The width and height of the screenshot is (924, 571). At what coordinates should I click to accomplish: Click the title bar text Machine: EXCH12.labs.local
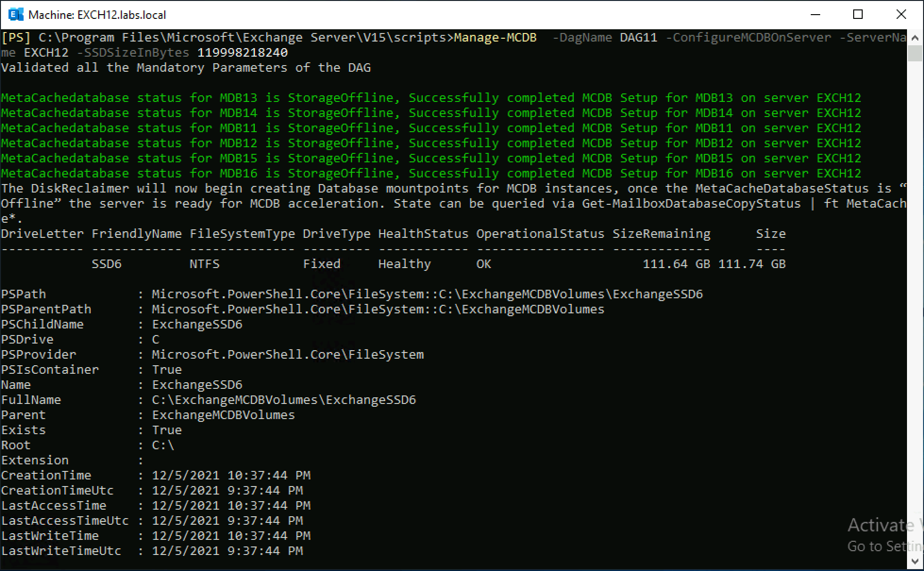97,15
